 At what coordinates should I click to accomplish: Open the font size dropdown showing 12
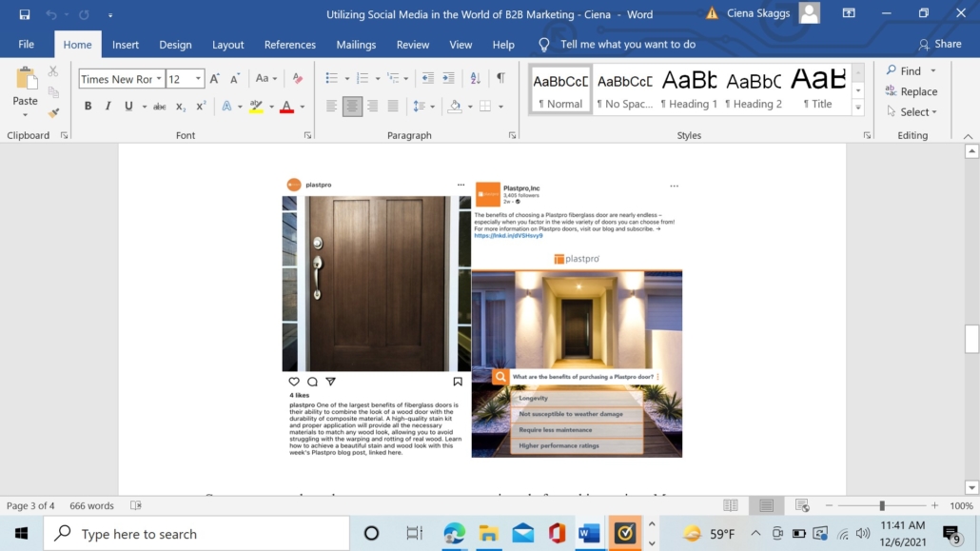coord(198,79)
